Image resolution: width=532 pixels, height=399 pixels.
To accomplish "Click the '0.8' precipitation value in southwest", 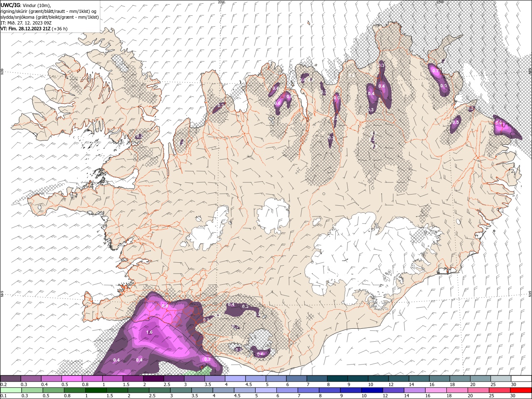I will (165, 306).
